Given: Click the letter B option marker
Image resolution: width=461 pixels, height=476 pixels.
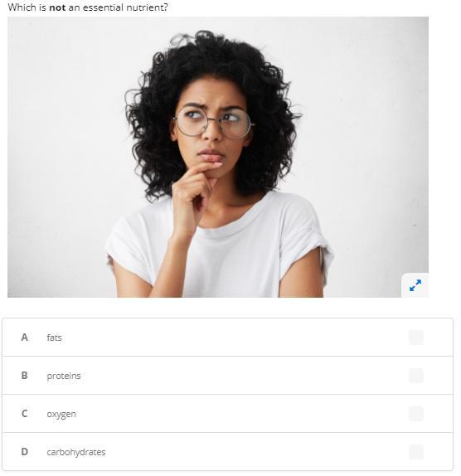Looking at the screenshot, I should click(24, 376).
